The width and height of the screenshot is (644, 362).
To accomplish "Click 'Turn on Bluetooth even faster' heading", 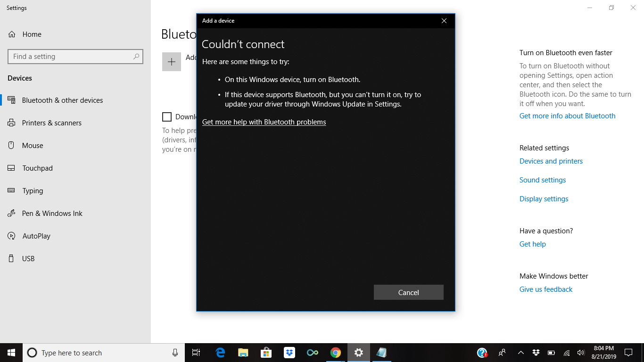I will [x=566, y=53].
